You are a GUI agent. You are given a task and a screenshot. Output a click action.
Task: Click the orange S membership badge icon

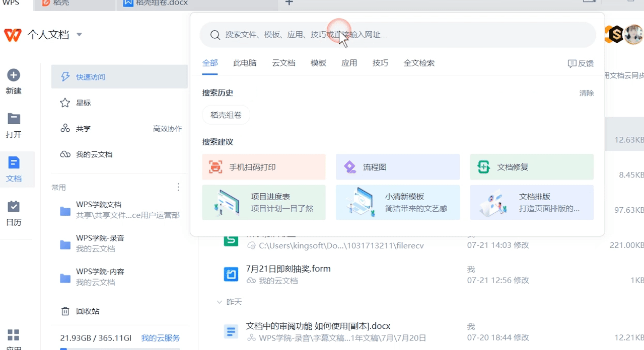coord(615,34)
